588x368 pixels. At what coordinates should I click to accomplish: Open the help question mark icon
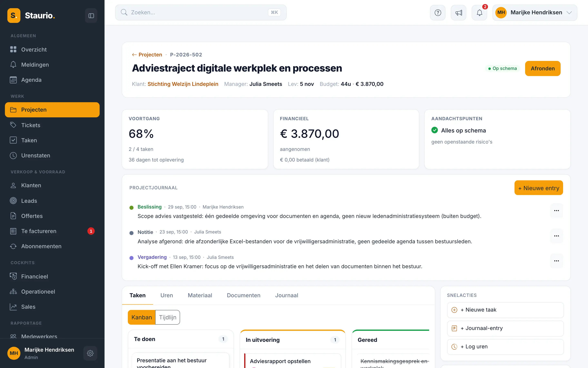click(x=438, y=13)
